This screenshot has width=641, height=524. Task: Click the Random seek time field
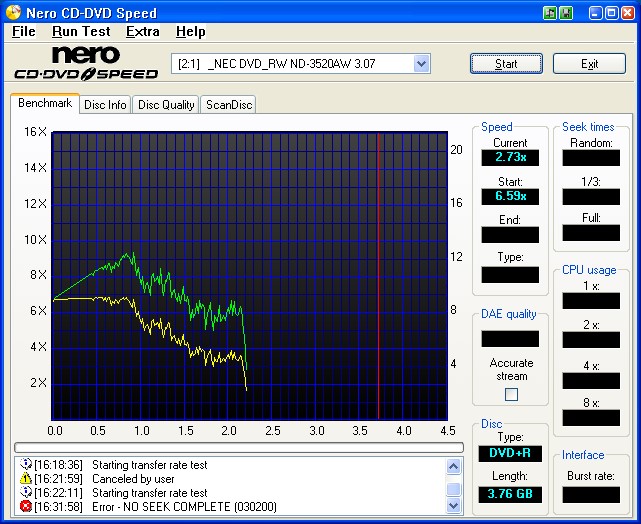click(591, 158)
